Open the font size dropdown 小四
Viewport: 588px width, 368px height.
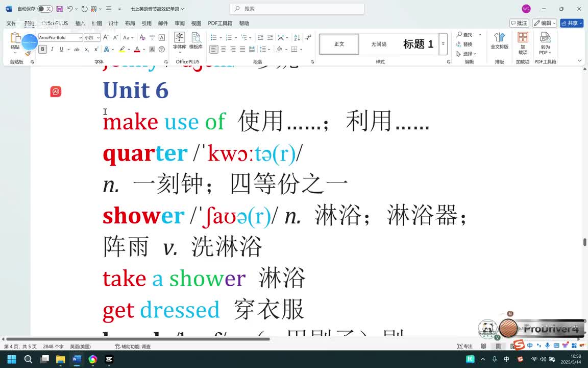[x=98, y=37]
